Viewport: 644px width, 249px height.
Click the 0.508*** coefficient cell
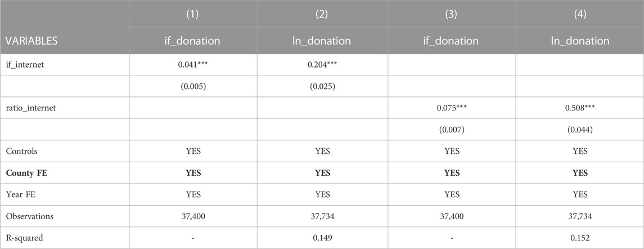[x=580, y=108]
